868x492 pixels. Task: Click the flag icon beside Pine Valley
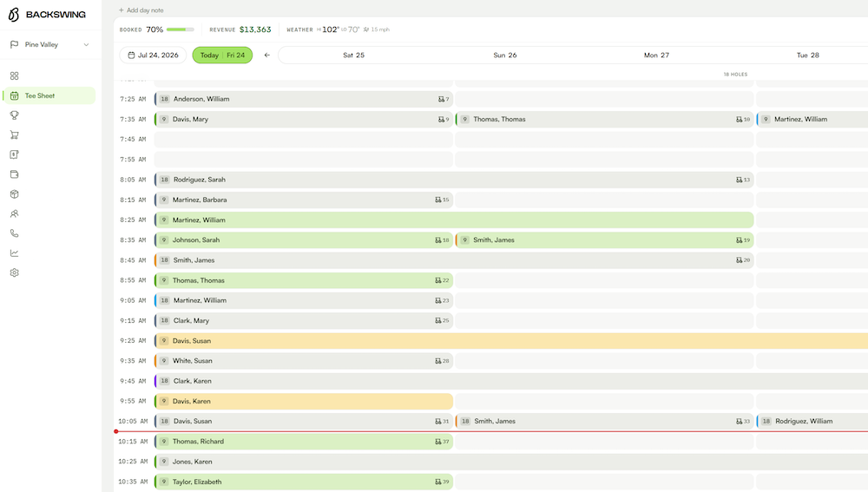coord(15,44)
